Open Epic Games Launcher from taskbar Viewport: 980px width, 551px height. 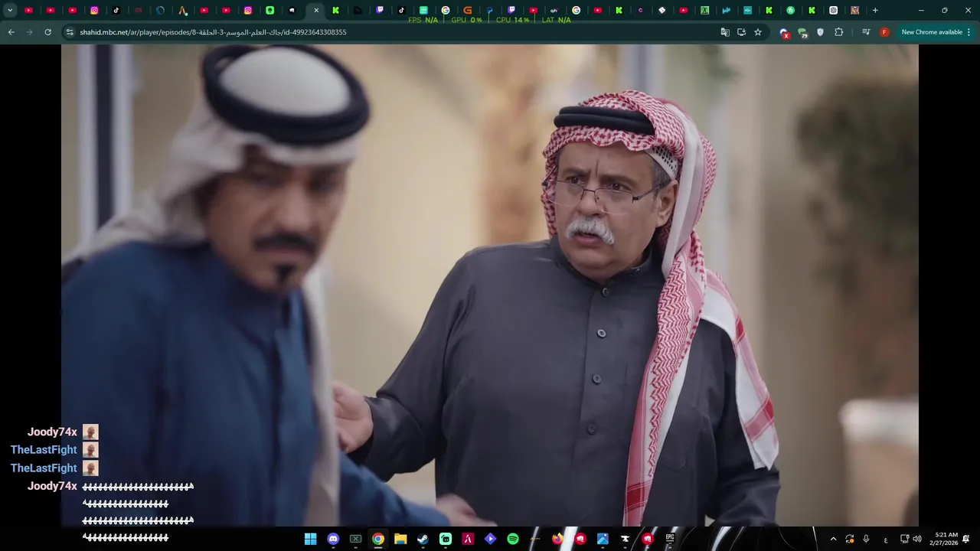point(670,539)
